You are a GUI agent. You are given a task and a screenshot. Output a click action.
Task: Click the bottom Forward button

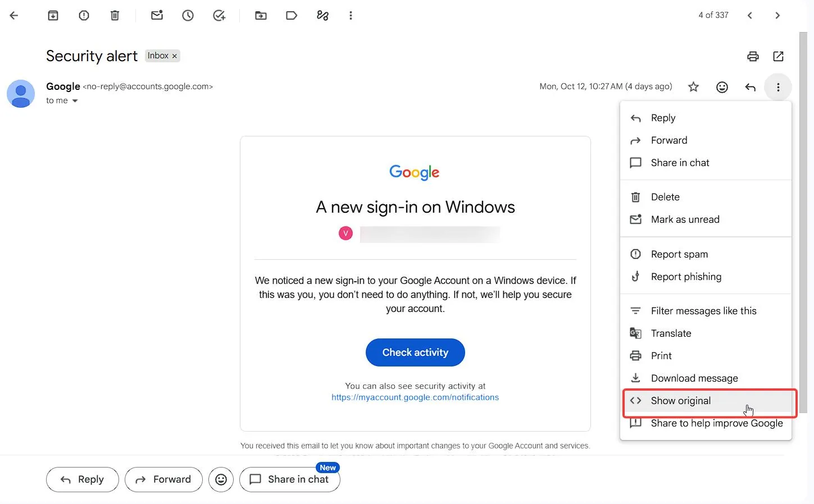click(x=163, y=479)
